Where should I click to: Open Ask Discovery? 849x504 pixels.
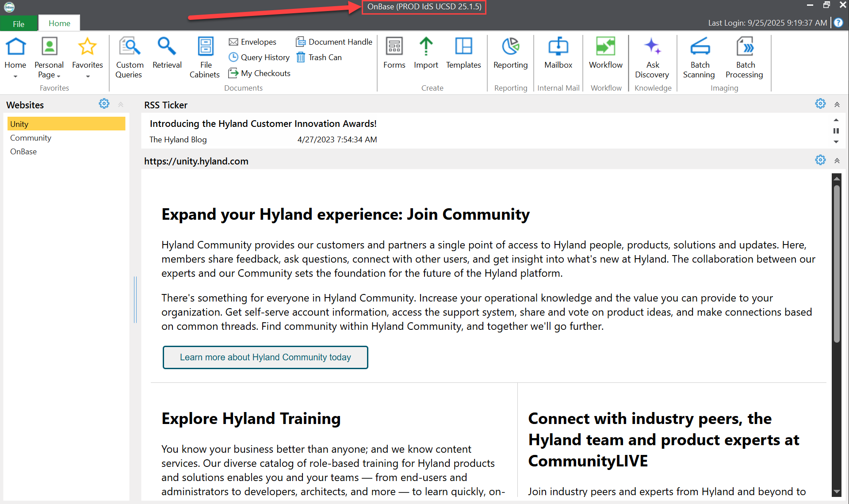coord(652,58)
